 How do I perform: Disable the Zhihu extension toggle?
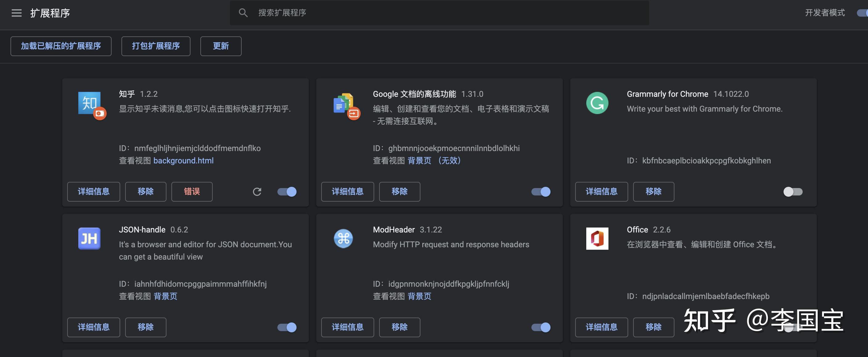coord(287,192)
